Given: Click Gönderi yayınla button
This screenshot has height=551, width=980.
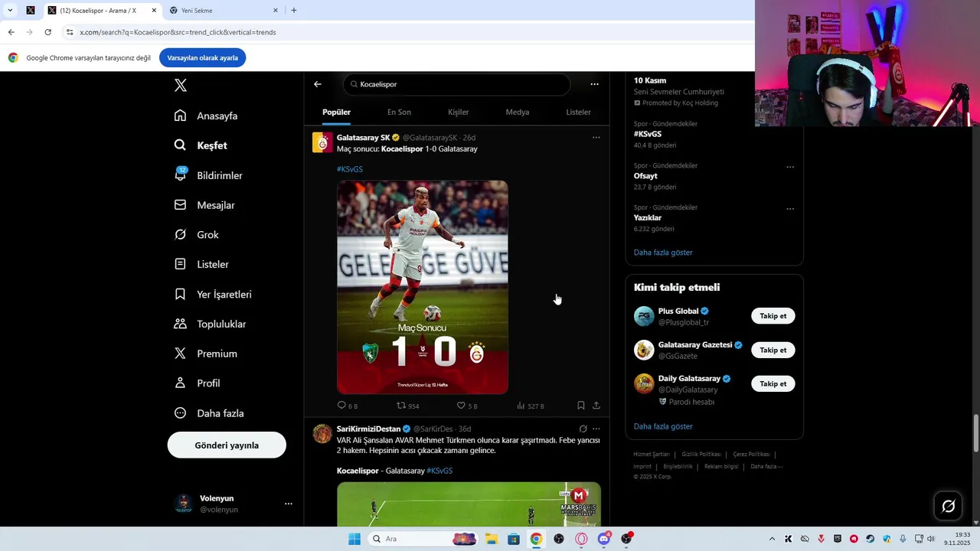Looking at the screenshot, I should 227,445.
